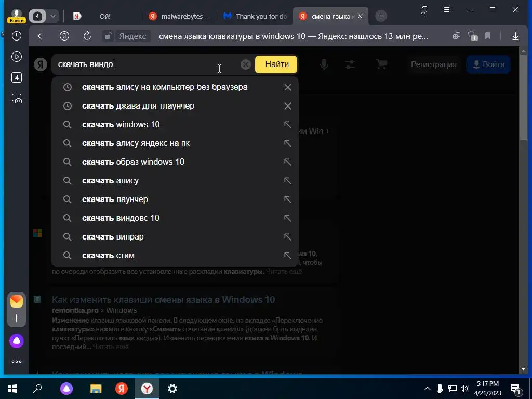Open a new tab with plus button
The height and width of the screenshot is (399, 532).
point(381,16)
